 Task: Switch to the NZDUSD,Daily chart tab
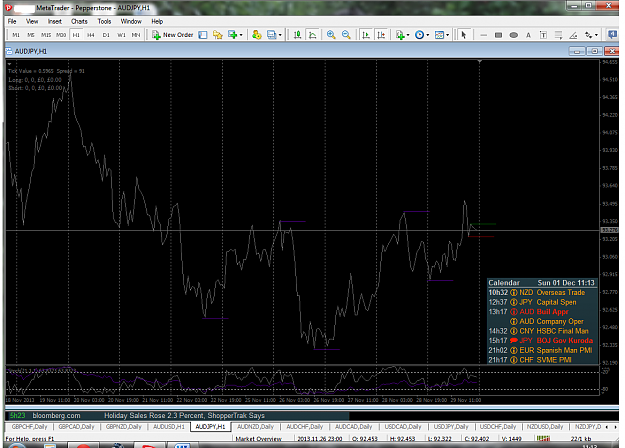tap(545, 427)
